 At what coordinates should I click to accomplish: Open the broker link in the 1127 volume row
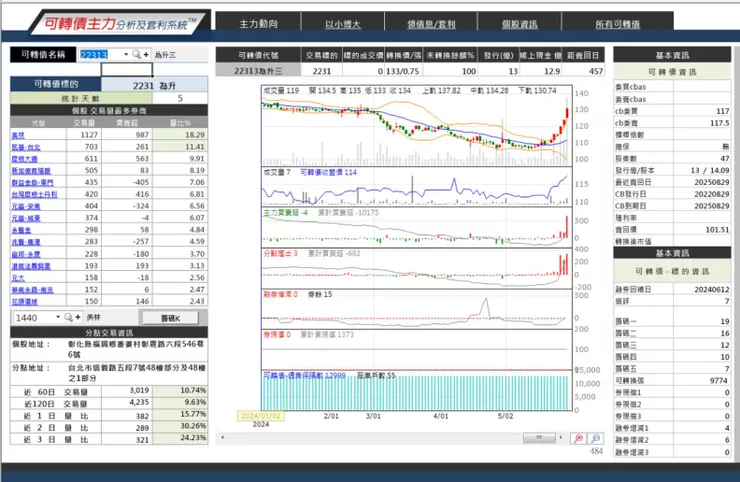(18, 135)
